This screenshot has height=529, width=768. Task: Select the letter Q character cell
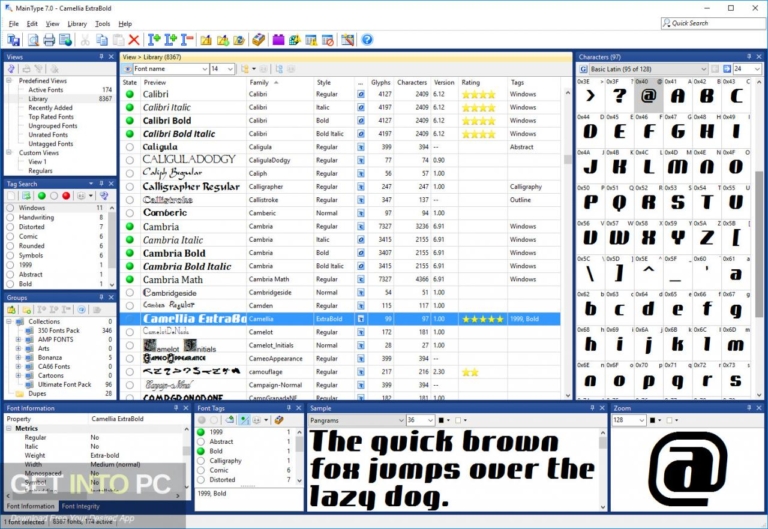pyautogui.click(x=620, y=202)
